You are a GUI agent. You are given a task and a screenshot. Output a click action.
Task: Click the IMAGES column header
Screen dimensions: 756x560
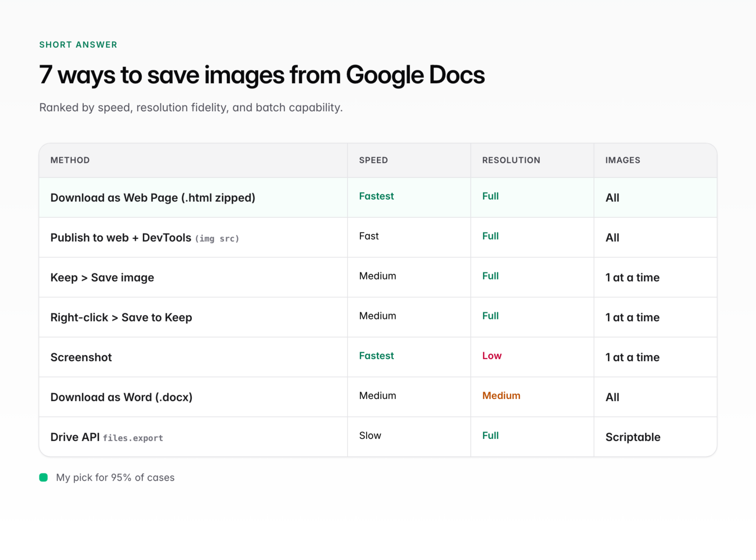[x=623, y=160]
